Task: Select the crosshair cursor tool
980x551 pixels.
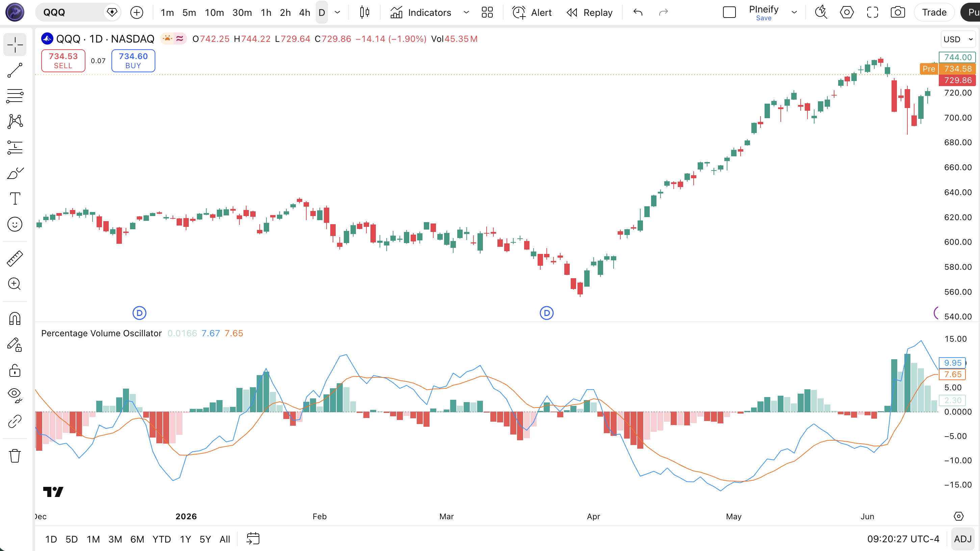Action: coord(15,45)
